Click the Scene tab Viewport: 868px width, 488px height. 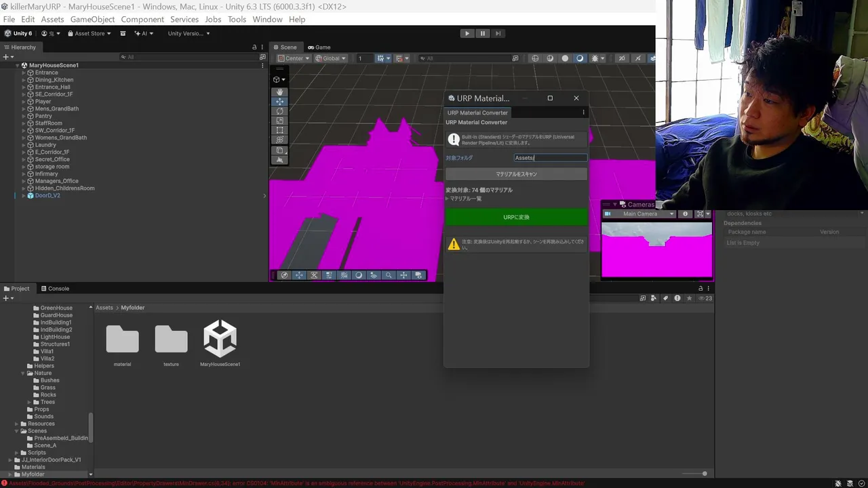285,47
